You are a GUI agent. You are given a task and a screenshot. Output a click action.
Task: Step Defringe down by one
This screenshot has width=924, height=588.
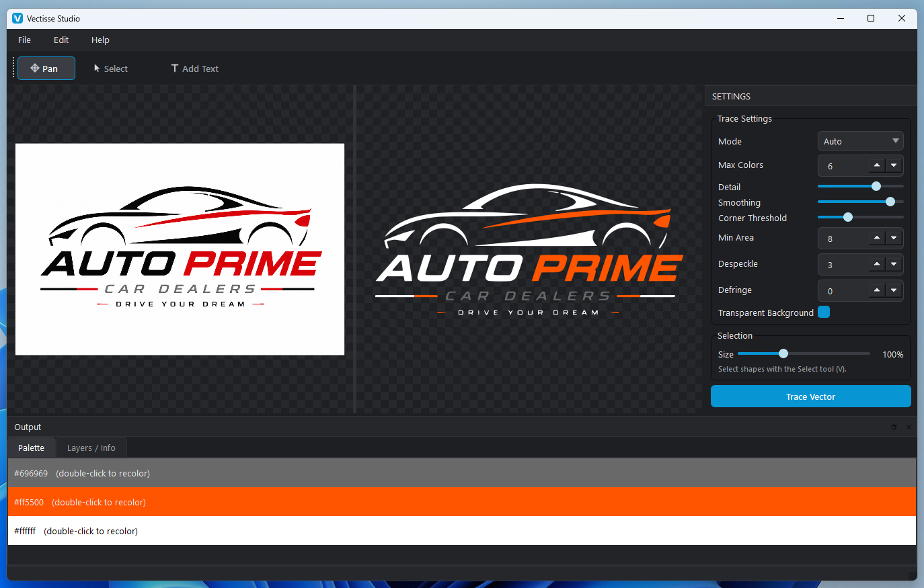click(894, 290)
